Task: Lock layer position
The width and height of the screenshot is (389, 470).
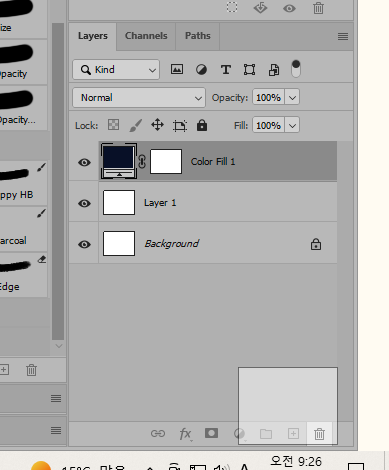Action: pyautogui.click(x=157, y=125)
